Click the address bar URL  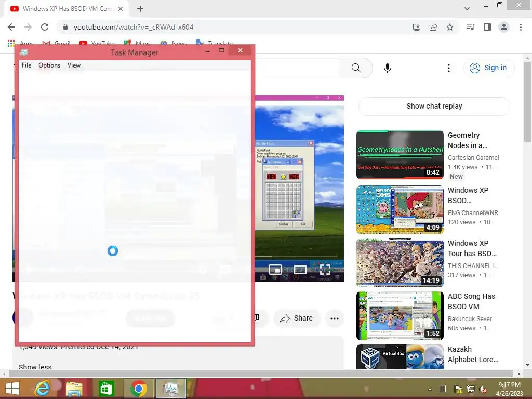[134, 27]
